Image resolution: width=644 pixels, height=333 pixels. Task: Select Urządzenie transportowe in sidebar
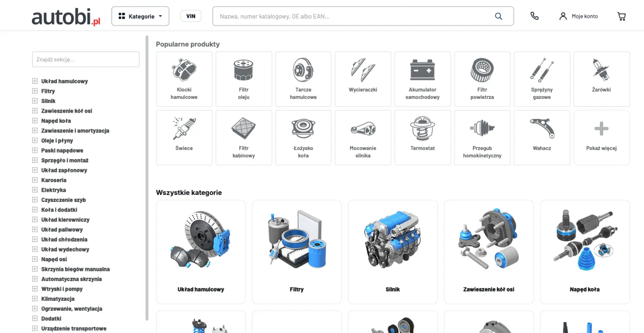point(74,328)
